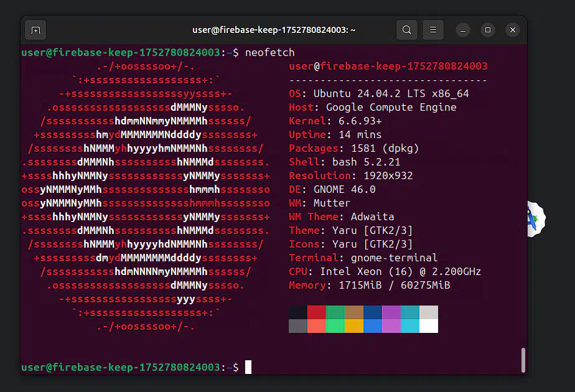Click the dark navy blue color block in top row

pyautogui.click(x=373, y=312)
